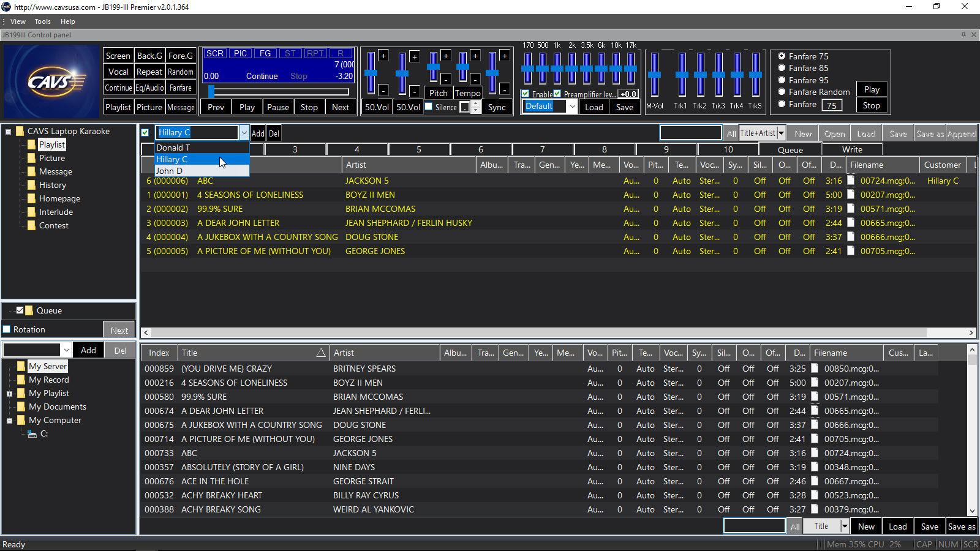The height and width of the screenshot is (551, 980).
Task: Click the plus button beside the Sync slider
Action: pyautogui.click(x=505, y=56)
